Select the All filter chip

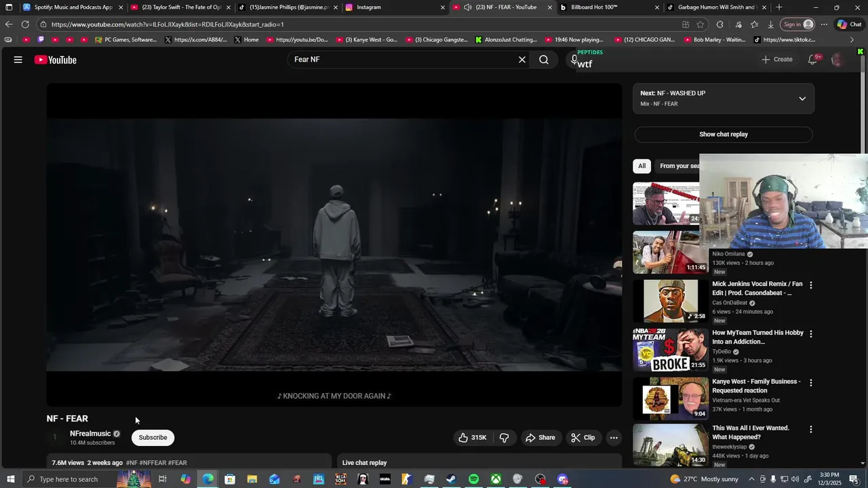(x=642, y=166)
